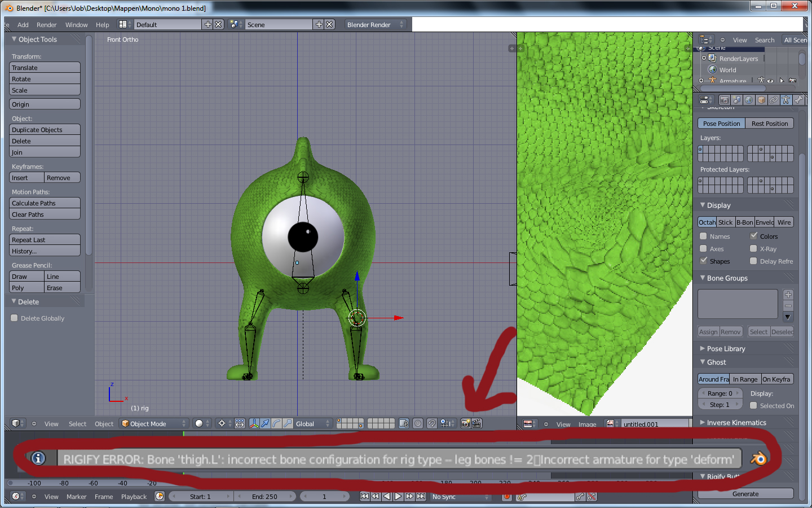Open the Blender Render engine dropdown
Viewport: 812px width, 508px height.
coord(375,24)
